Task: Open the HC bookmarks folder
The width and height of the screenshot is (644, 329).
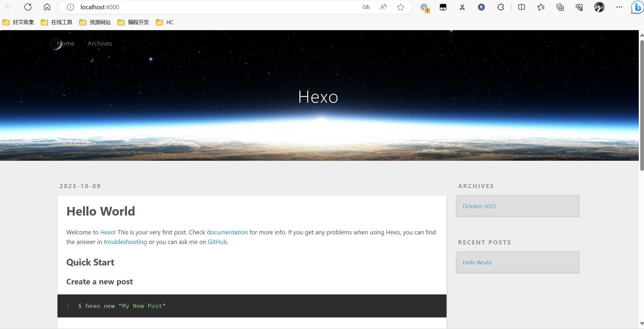Action: coord(165,22)
